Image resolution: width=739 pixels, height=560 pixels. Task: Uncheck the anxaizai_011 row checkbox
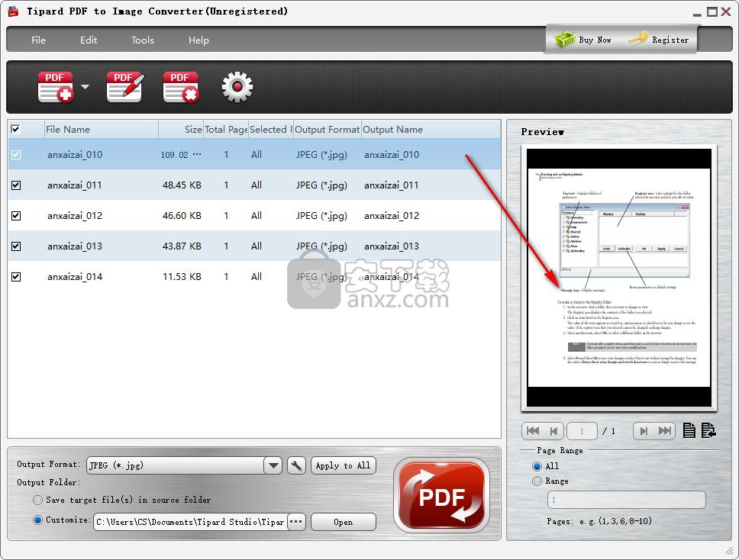pyautogui.click(x=16, y=185)
